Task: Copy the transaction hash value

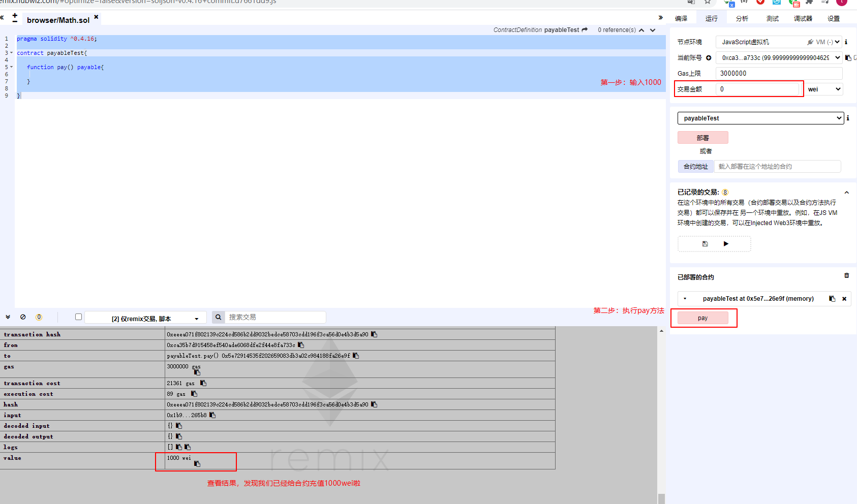Action: click(374, 334)
